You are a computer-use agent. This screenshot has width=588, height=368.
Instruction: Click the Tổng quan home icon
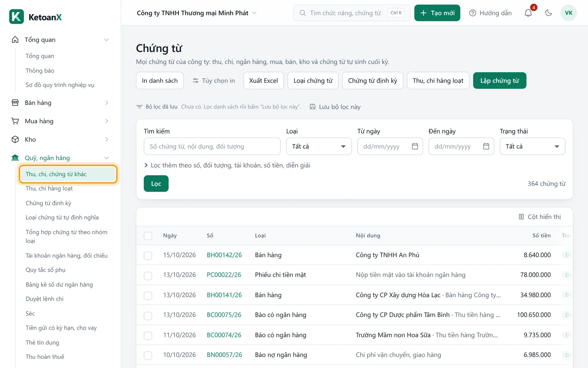tap(15, 39)
